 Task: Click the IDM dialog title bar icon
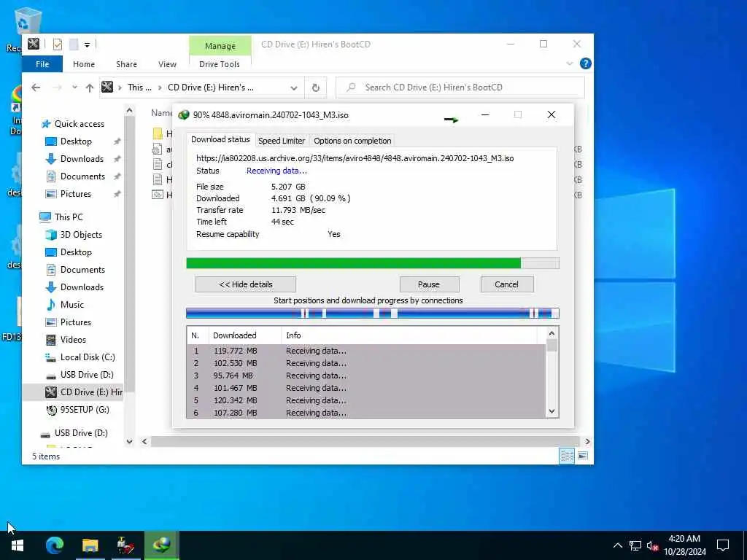(183, 114)
